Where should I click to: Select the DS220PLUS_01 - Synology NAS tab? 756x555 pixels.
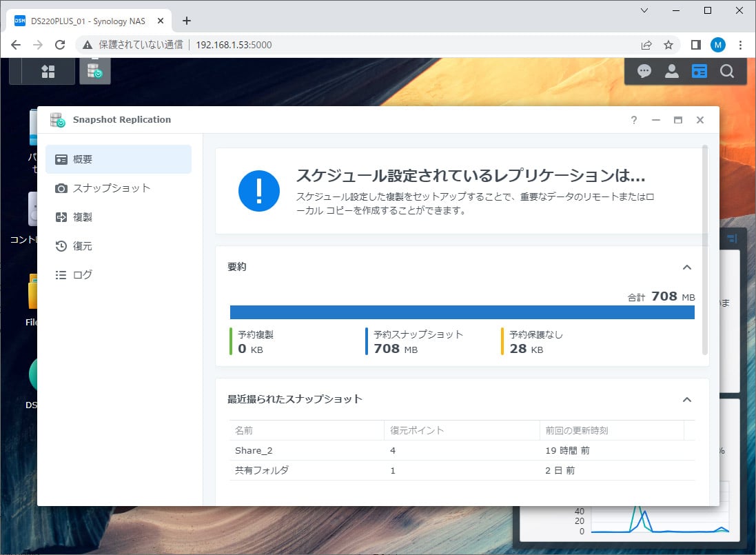[x=89, y=21]
